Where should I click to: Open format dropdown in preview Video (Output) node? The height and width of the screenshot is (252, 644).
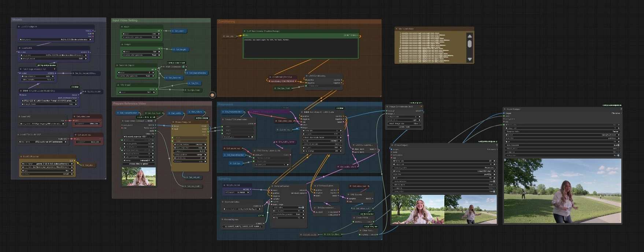(444, 171)
